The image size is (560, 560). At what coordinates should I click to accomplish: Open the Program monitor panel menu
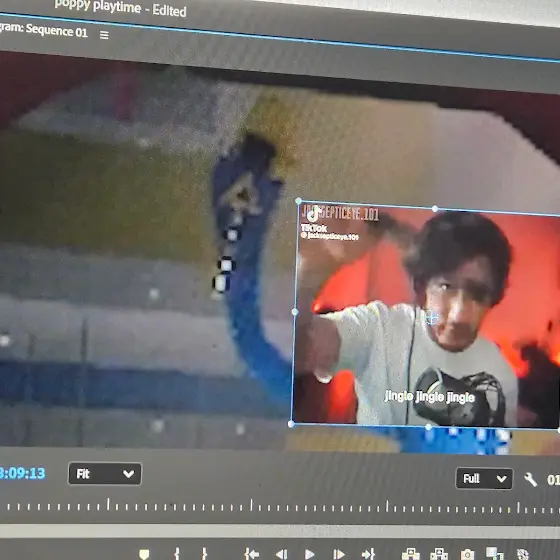click(x=104, y=35)
